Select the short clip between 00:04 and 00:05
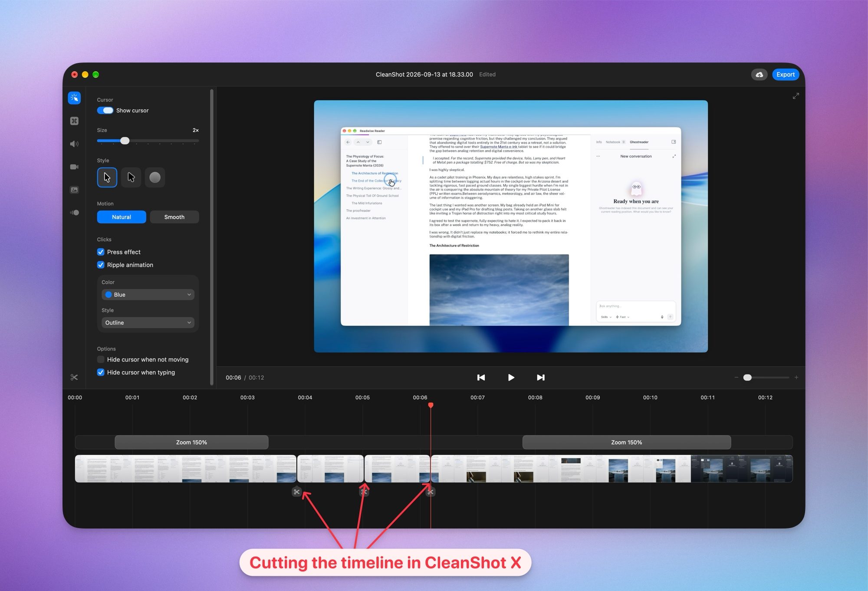This screenshot has height=591, width=868. coord(330,469)
